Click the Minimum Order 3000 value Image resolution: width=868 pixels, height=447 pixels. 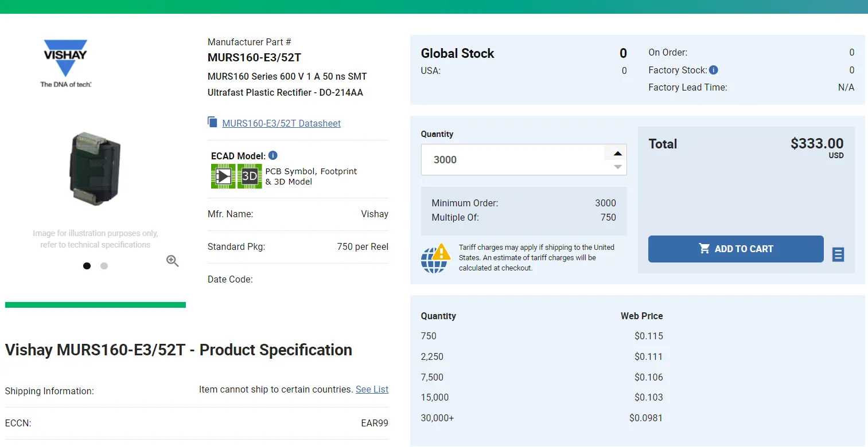[605, 203]
